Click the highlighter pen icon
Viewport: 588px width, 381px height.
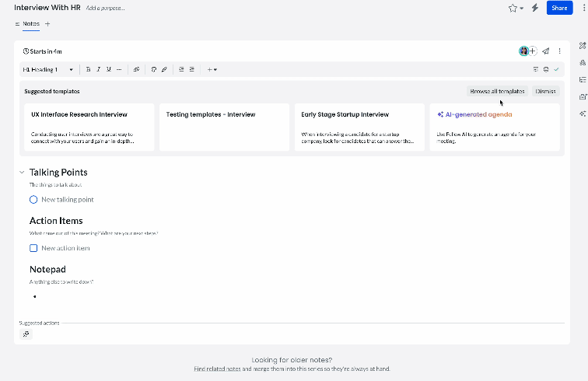tap(163, 69)
